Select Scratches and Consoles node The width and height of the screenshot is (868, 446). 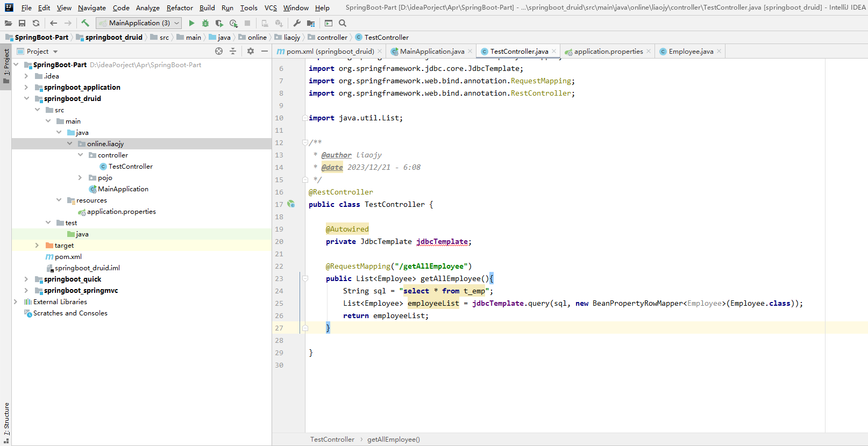pos(70,313)
